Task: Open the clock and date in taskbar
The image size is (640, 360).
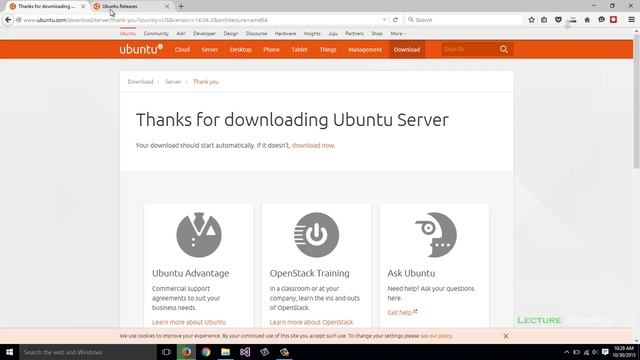Action: tap(624, 352)
